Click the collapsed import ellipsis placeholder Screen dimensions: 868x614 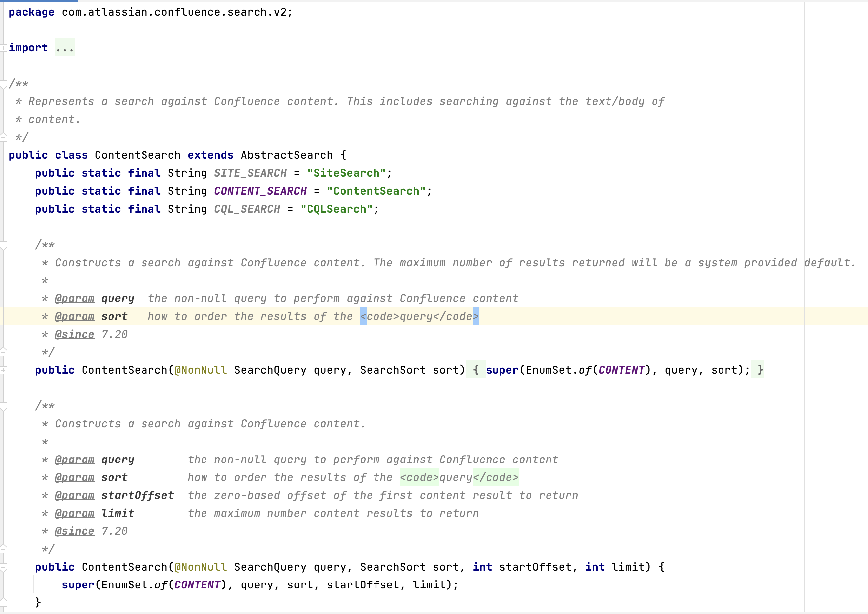[65, 48]
